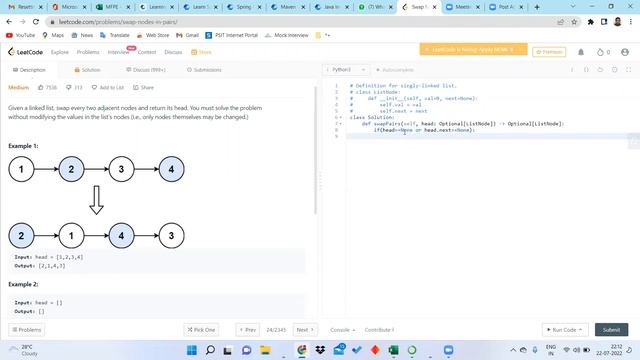
Task: Expand the Console panel
Action: coord(342,330)
